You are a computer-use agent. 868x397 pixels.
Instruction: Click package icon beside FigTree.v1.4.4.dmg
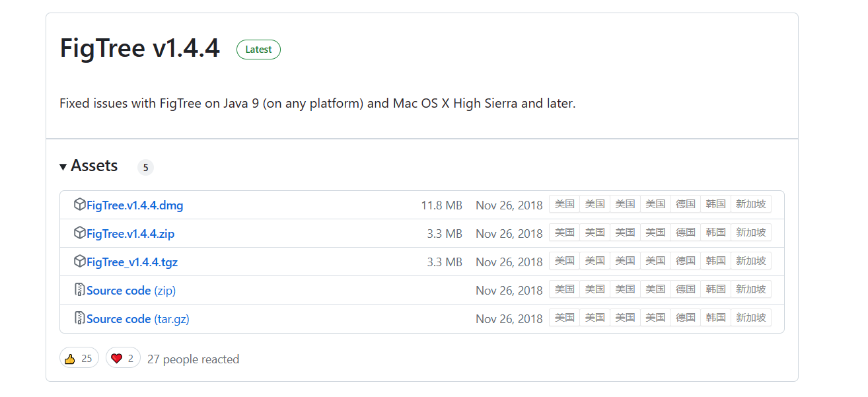point(80,205)
